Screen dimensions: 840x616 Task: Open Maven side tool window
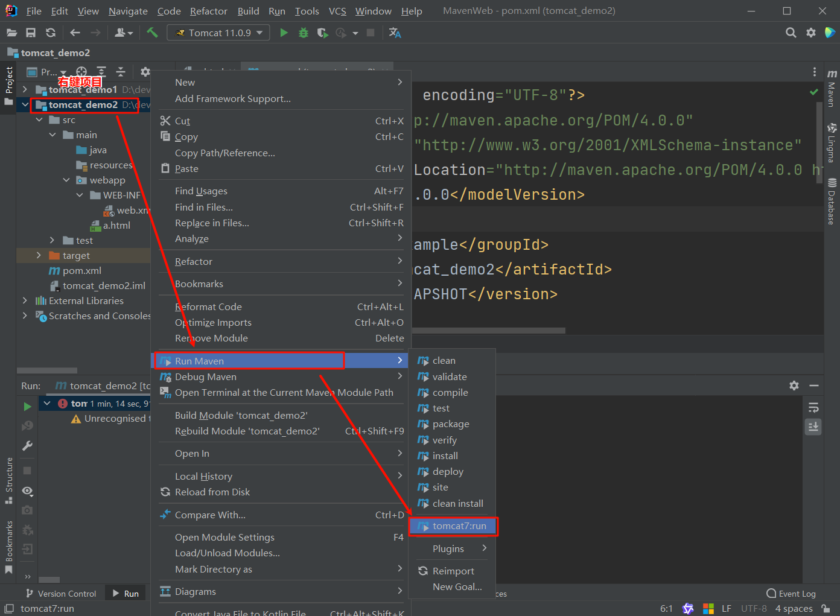832,89
